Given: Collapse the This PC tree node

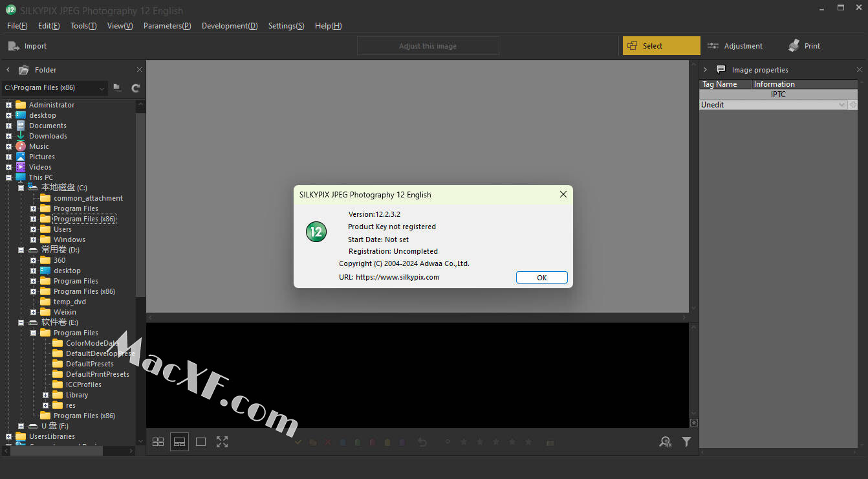Looking at the screenshot, I should point(9,177).
